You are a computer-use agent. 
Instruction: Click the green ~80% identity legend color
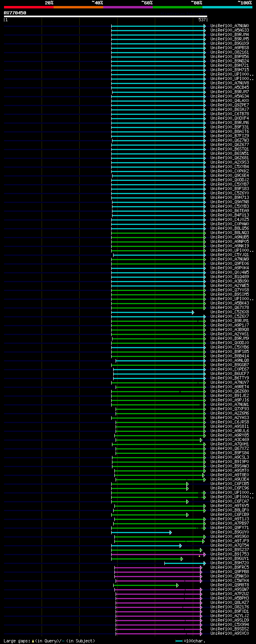point(178,7)
